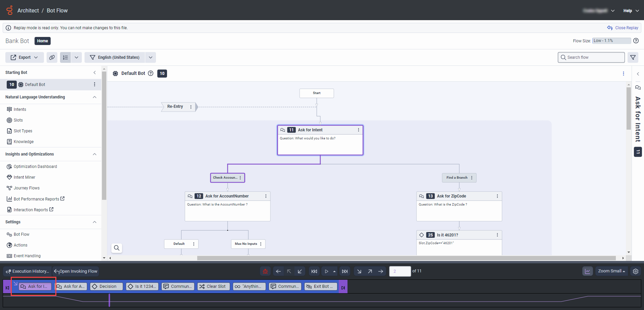Open Intents in the sidebar
This screenshot has height=310, width=644.
(20, 109)
